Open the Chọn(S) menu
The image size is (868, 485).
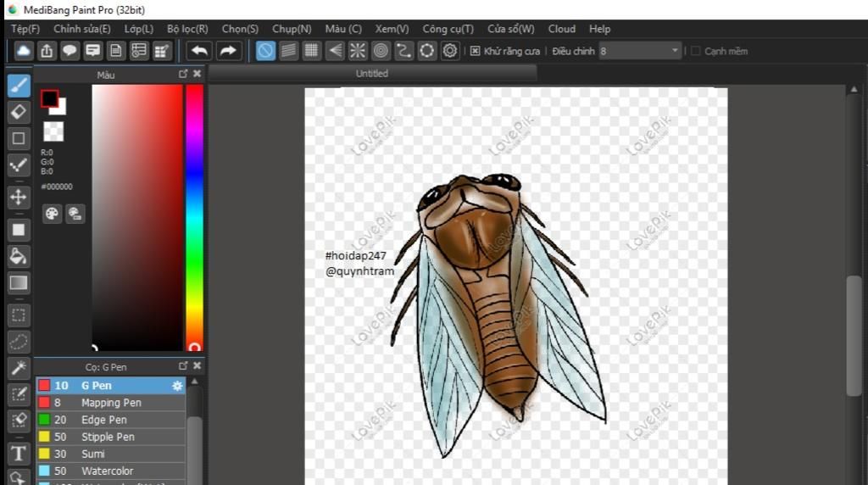coord(240,29)
